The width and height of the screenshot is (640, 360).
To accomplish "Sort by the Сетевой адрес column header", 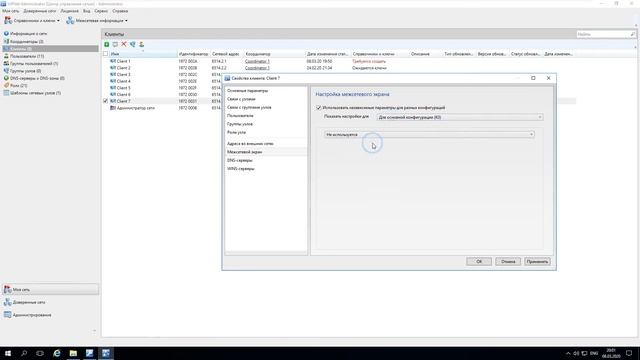I will [x=227, y=54].
